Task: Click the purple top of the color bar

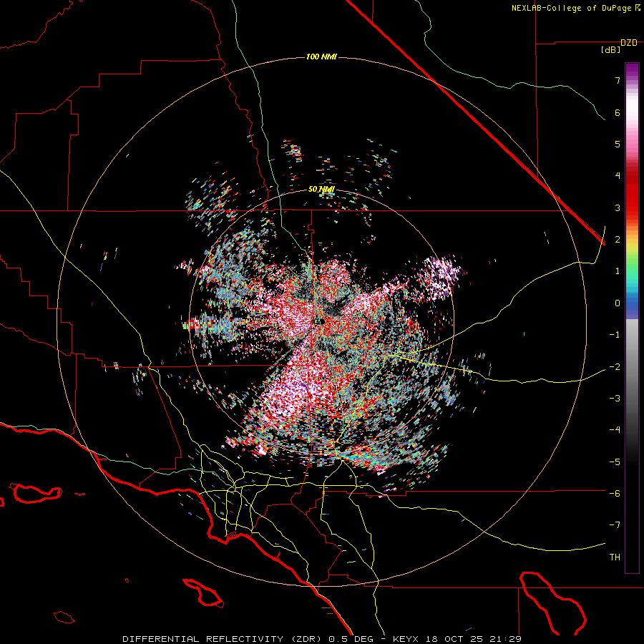Action: (x=632, y=71)
